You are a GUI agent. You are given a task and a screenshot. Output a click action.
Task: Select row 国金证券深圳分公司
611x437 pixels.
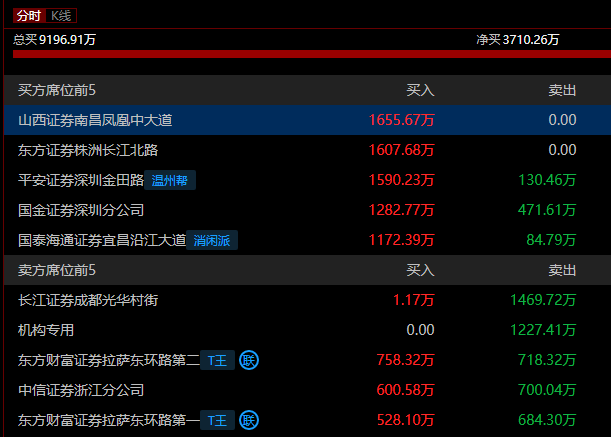(307, 210)
